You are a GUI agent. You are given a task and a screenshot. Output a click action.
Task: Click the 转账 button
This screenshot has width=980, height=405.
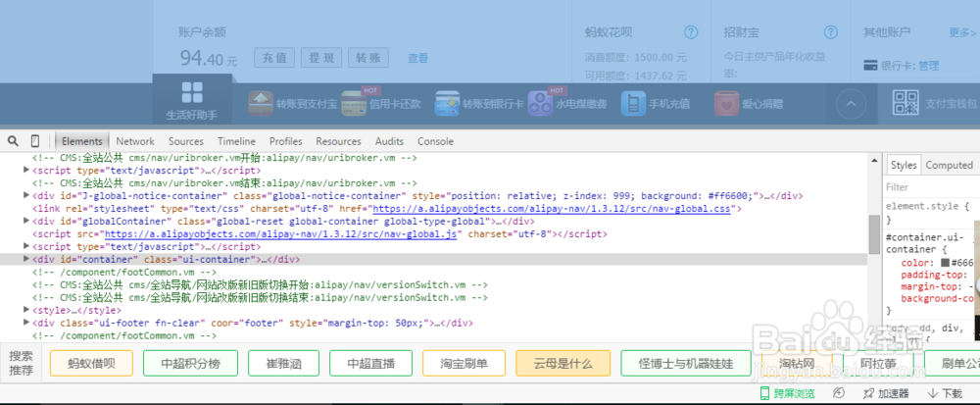coord(368,58)
